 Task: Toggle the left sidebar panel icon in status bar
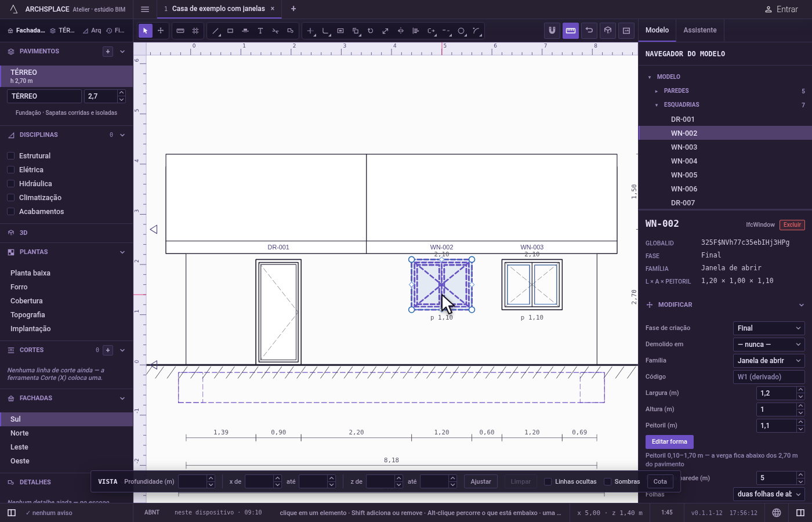12,513
